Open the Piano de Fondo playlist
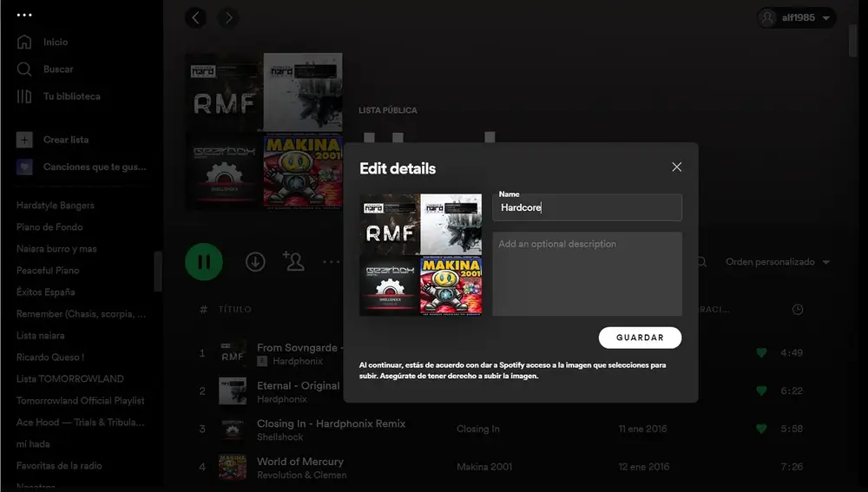The image size is (868, 492). point(49,226)
